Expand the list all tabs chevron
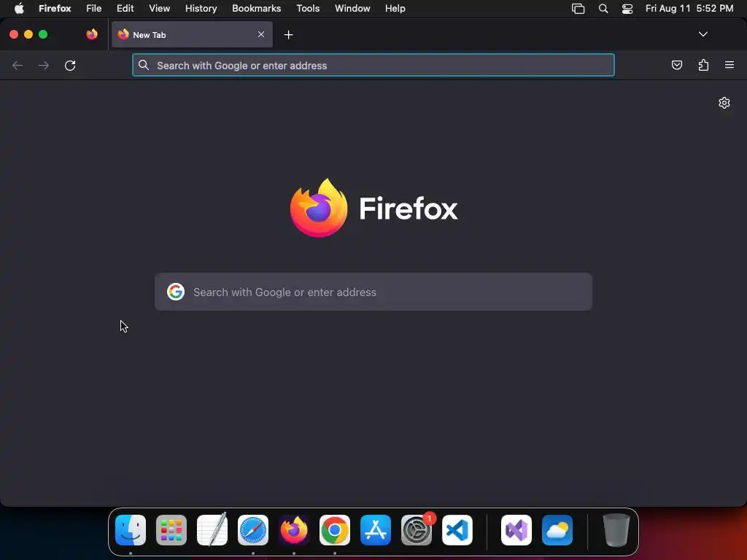This screenshot has width=747, height=560. click(x=703, y=34)
